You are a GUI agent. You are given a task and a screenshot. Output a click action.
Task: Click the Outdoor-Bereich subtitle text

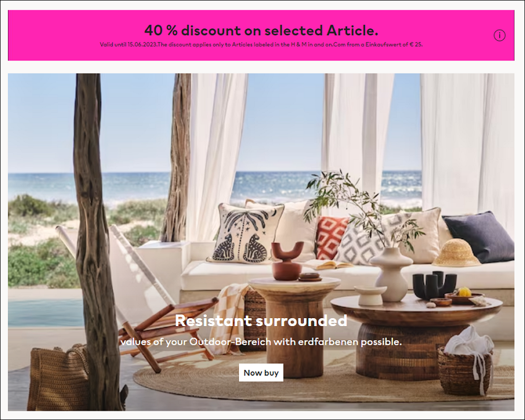pos(261,342)
